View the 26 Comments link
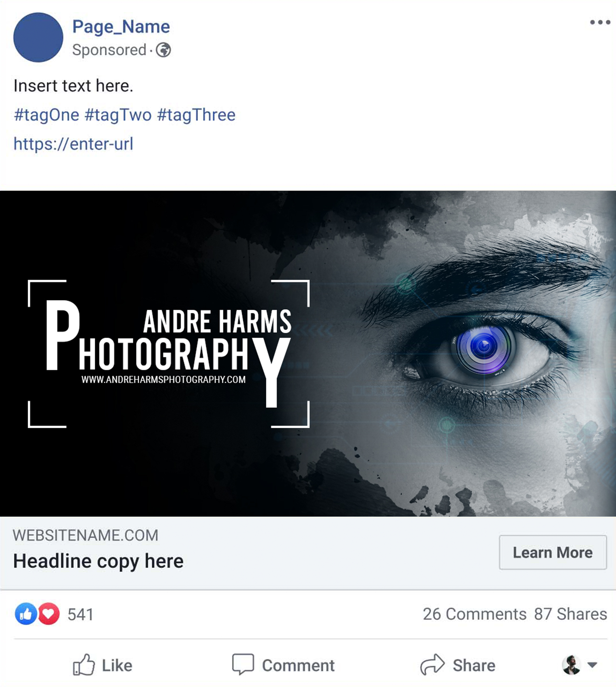This screenshot has width=616, height=687. [475, 614]
